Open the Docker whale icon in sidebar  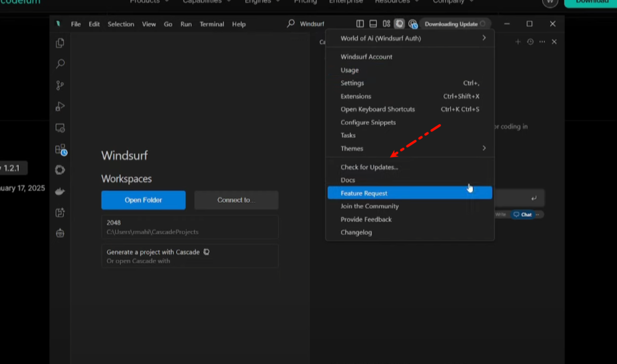(60, 191)
